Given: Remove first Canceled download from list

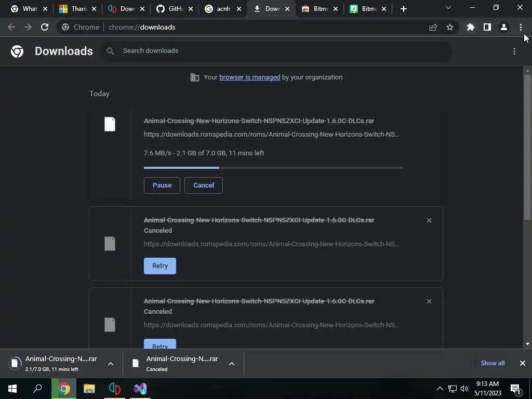Looking at the screenshot, I should [x=429, y=220].
